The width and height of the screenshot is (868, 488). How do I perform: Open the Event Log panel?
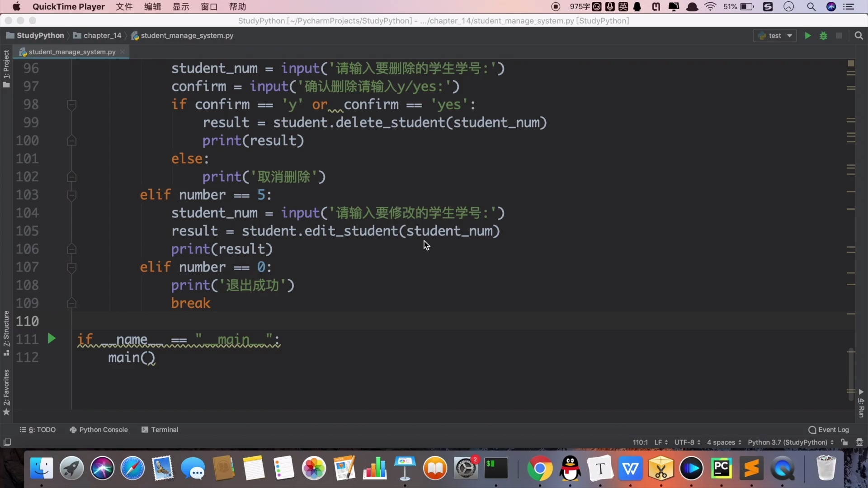829,430
